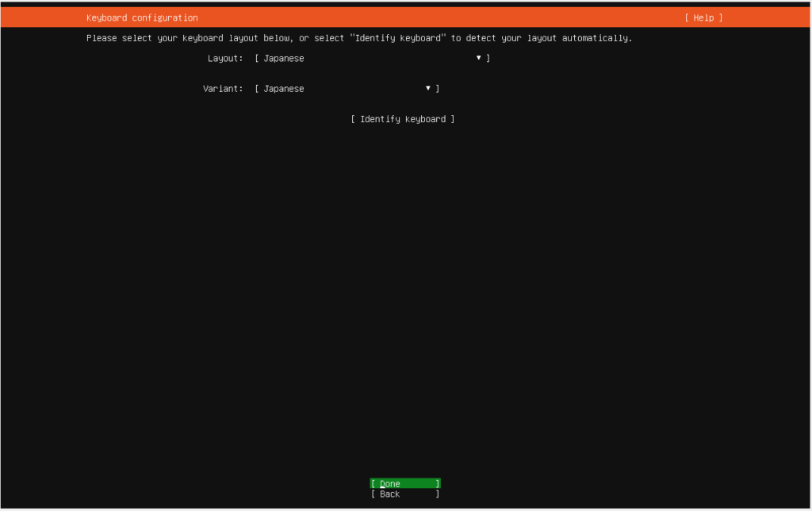The image size is (812, 511).
Task: Click the Keyboard configuration title
Action: (x=142, y=17)
